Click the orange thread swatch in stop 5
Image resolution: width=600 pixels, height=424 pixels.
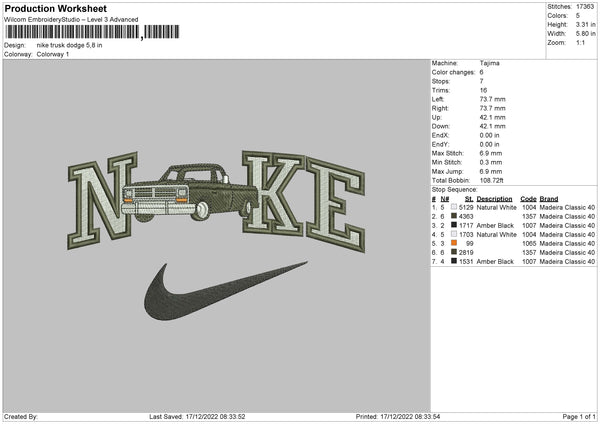click(454, 243)
